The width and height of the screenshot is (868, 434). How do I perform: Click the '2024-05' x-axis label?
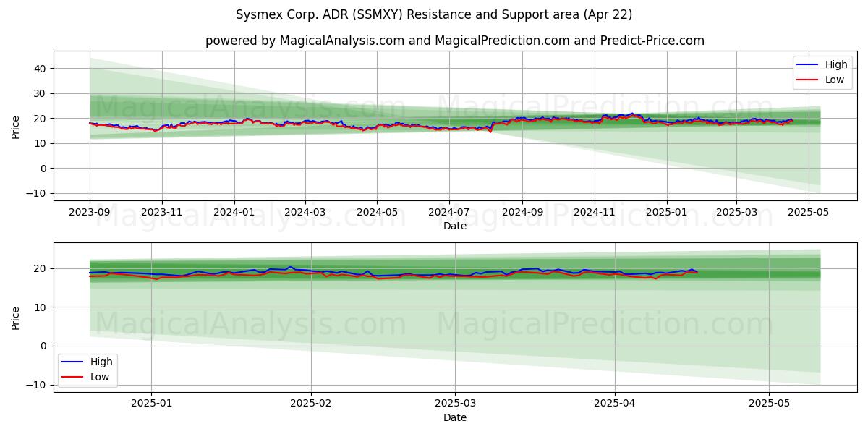tap(377, 213)
